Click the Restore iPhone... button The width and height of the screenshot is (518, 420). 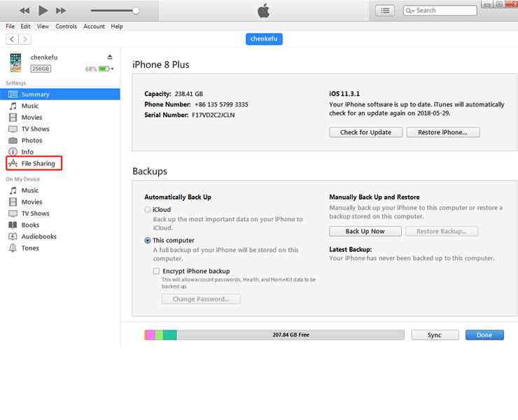[443, 132]
